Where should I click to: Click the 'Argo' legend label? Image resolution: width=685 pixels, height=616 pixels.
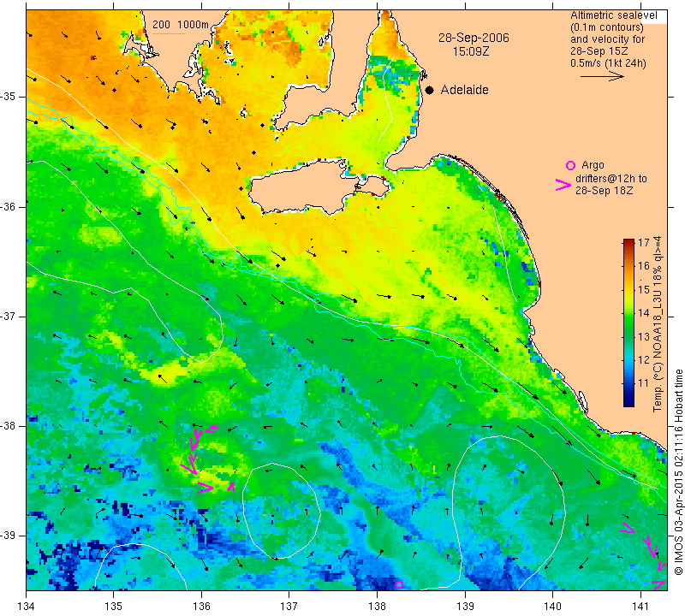tap(593, 165)
